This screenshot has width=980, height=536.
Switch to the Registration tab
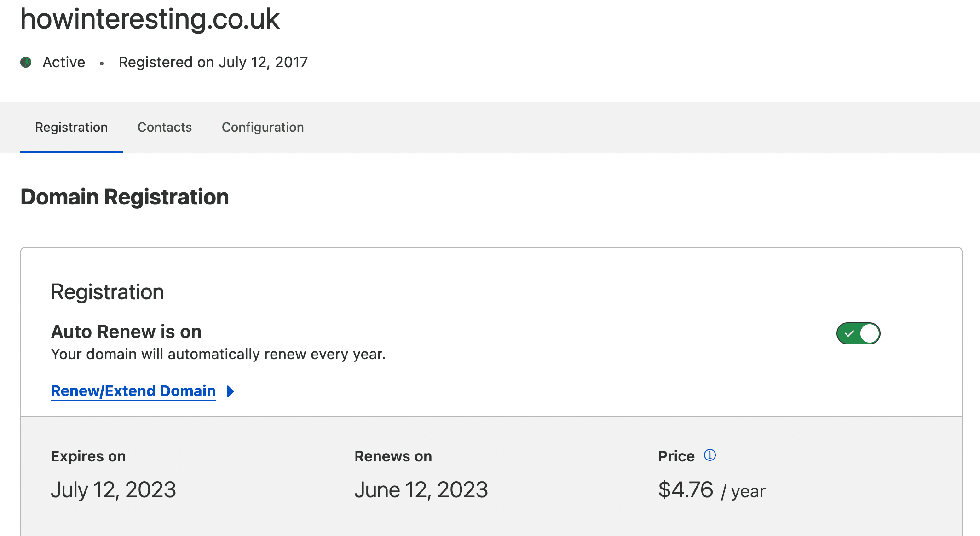71,128
